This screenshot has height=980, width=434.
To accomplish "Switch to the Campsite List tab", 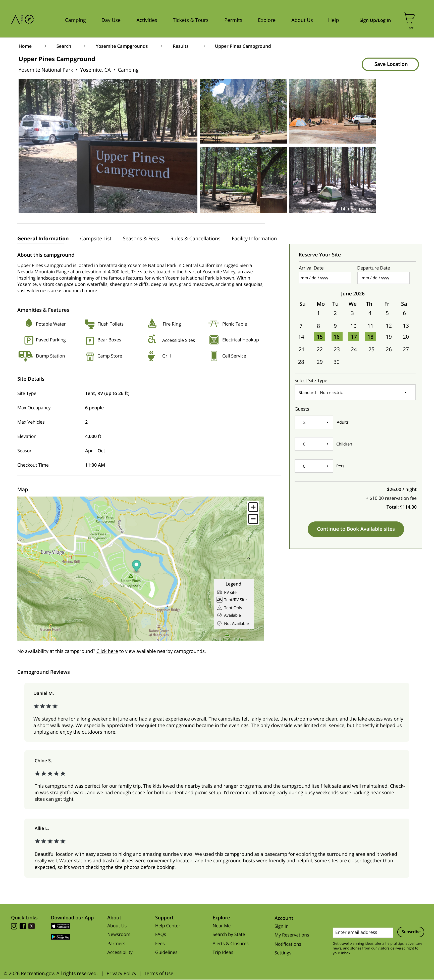I will tap(96, 239).
